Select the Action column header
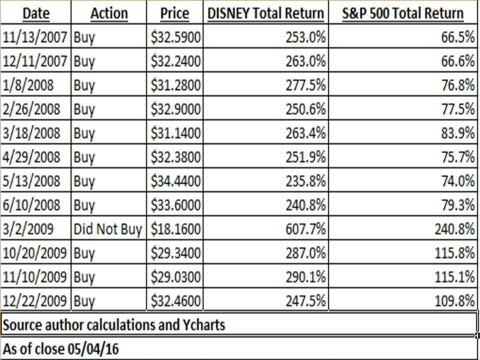This screenshot has height=360, width=480. coord(109,13)
